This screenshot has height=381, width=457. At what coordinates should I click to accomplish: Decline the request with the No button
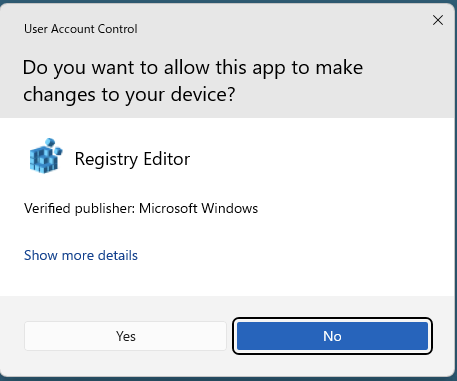[332, 336]
